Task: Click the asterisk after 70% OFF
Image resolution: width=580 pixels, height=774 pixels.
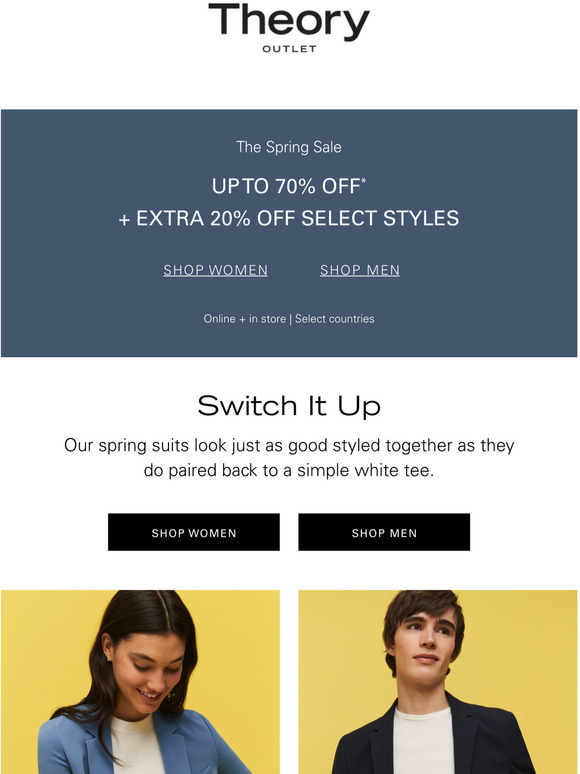Action: tap(364, 181)
